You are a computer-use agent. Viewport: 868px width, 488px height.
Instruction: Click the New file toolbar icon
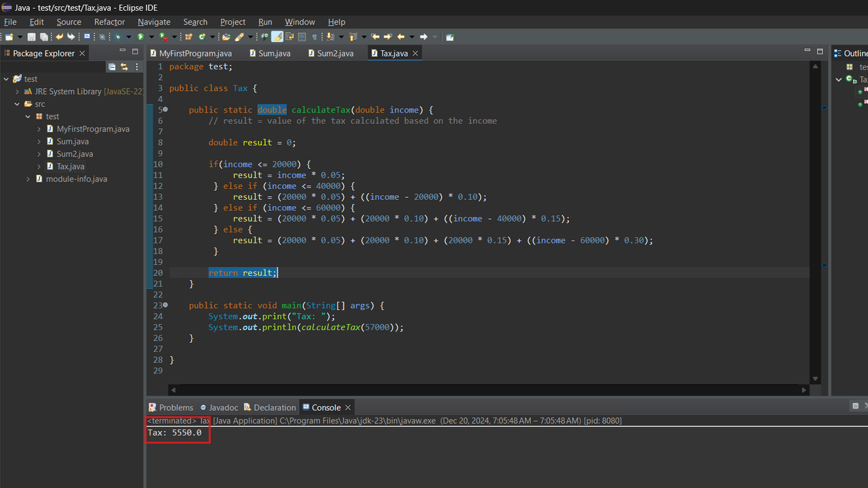point(9,37)
